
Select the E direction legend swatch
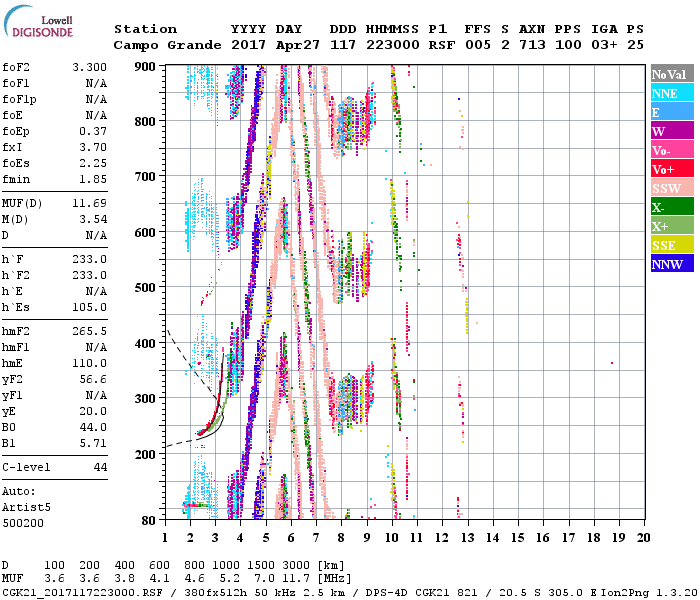[x=672, y=112]
